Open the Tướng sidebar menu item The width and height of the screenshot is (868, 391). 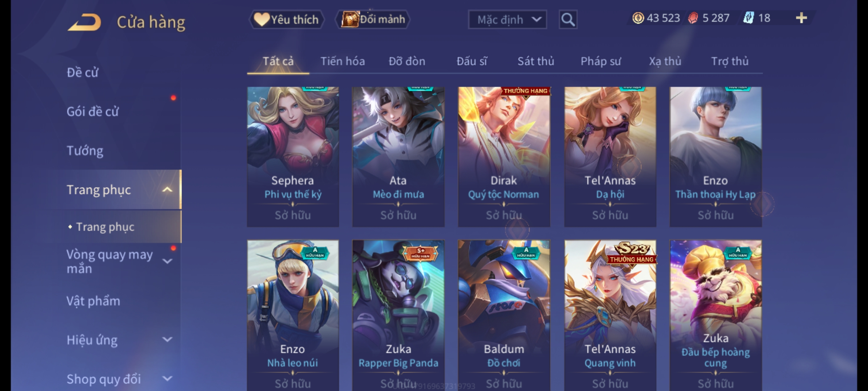tap(85, 151)
